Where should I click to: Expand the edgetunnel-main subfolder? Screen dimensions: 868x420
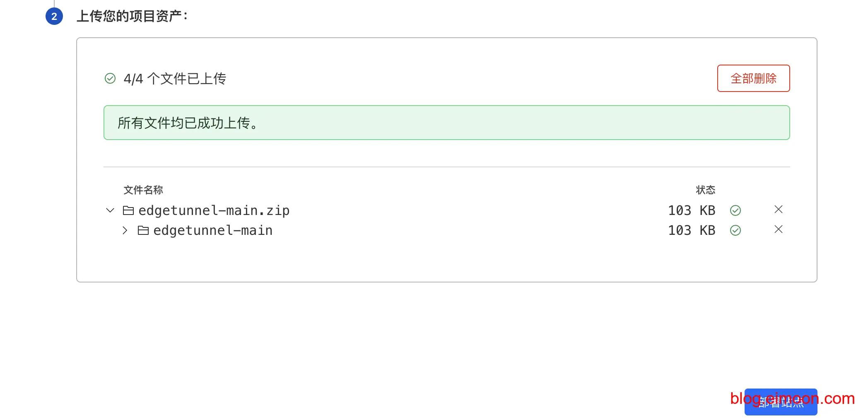[125, 230]
